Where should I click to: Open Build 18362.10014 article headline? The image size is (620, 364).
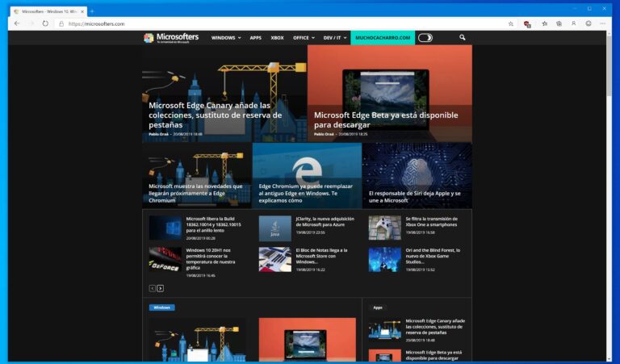pyautogui.click(x=213, y=224)
